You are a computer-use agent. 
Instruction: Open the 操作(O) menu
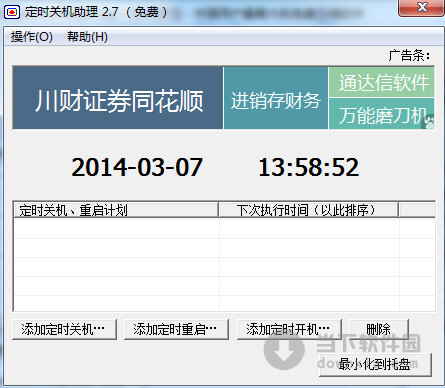coord(32,36)
